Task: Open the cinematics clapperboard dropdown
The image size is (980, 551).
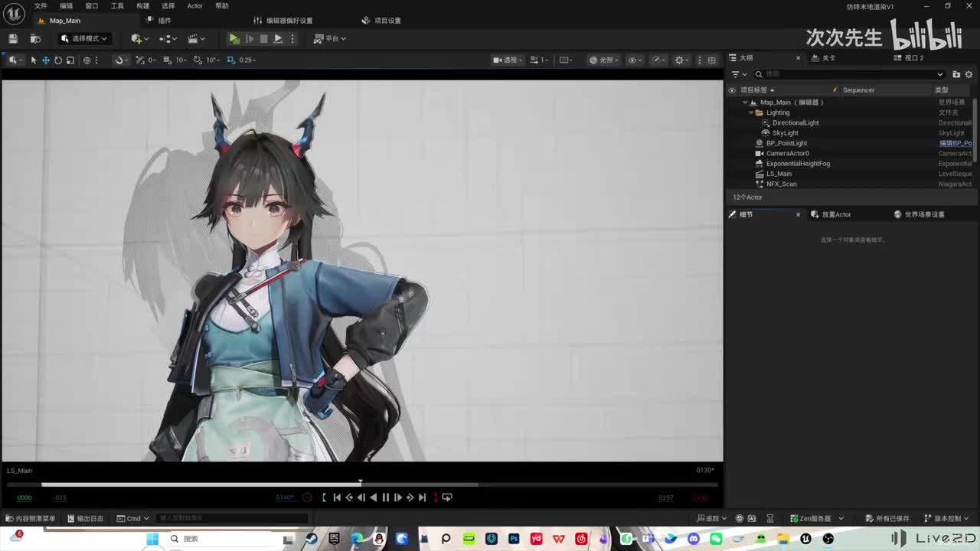Action: tap(196, 38)
